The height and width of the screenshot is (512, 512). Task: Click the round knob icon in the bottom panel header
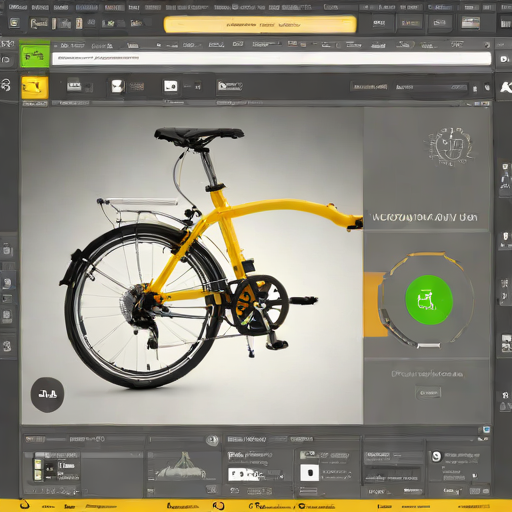[212, 440]
